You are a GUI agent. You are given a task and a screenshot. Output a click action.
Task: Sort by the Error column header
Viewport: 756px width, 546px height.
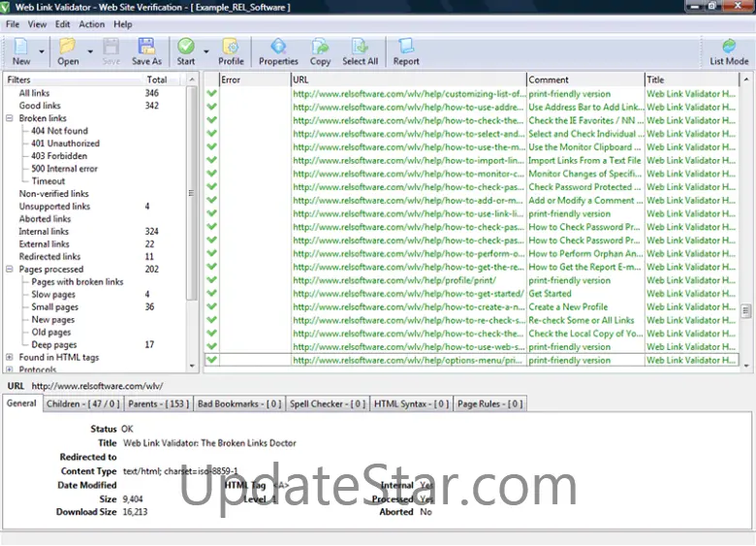point(255,80)
